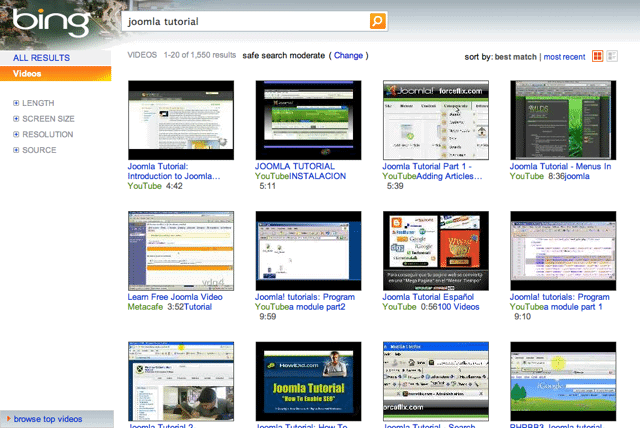Click the orange search magnifier button

378,21
